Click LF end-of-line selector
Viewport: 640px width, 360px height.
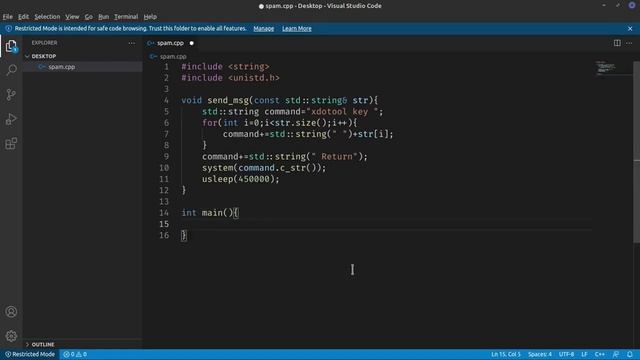[x=584, y=354]
